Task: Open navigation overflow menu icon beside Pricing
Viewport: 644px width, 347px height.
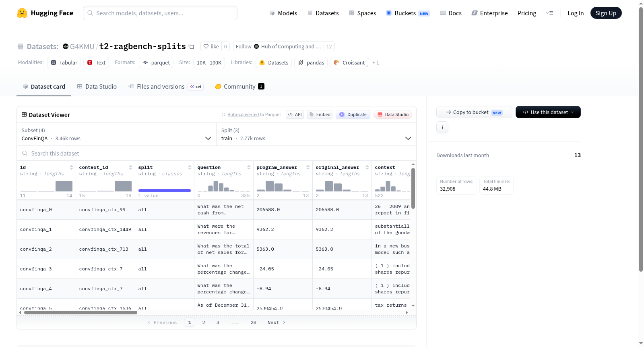Action: (549, 13)
